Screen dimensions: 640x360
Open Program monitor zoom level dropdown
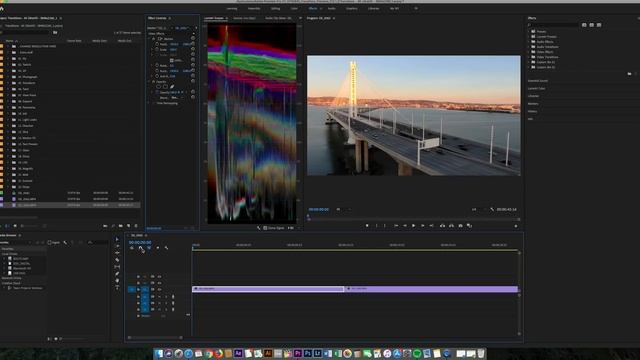pyautogui.click(x=343, y=209)
